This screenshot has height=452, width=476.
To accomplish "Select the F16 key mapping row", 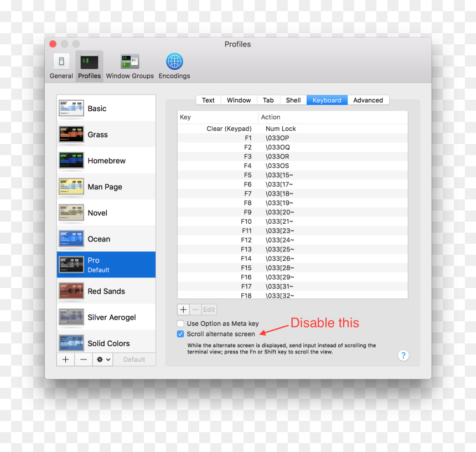I will [x=293, y=277].
